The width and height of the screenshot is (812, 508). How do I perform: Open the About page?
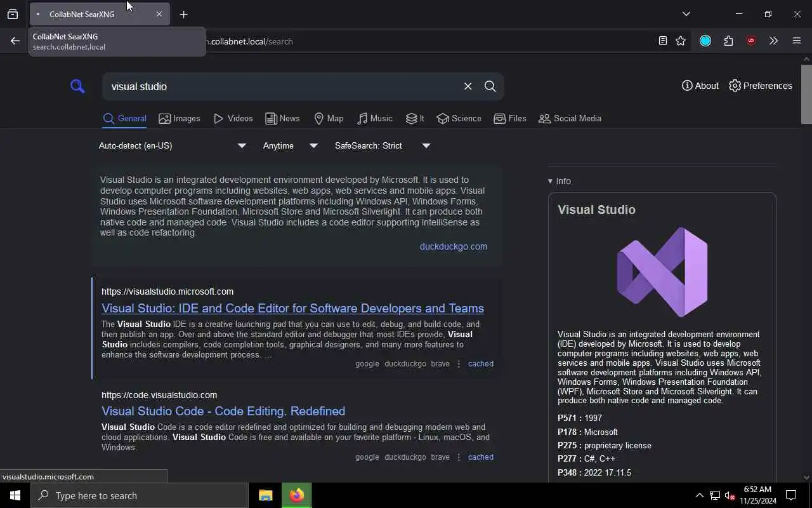pyautogui.click(x=700, y=86)
